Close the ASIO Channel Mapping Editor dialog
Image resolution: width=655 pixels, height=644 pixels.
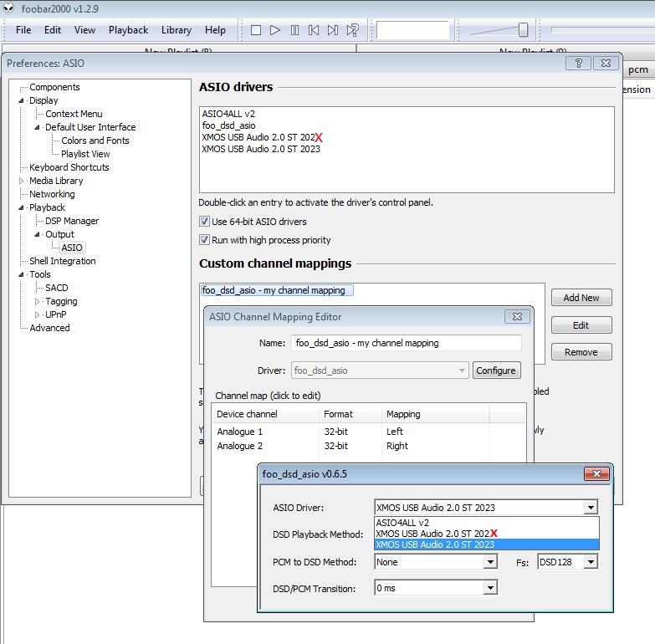point(517,317)
